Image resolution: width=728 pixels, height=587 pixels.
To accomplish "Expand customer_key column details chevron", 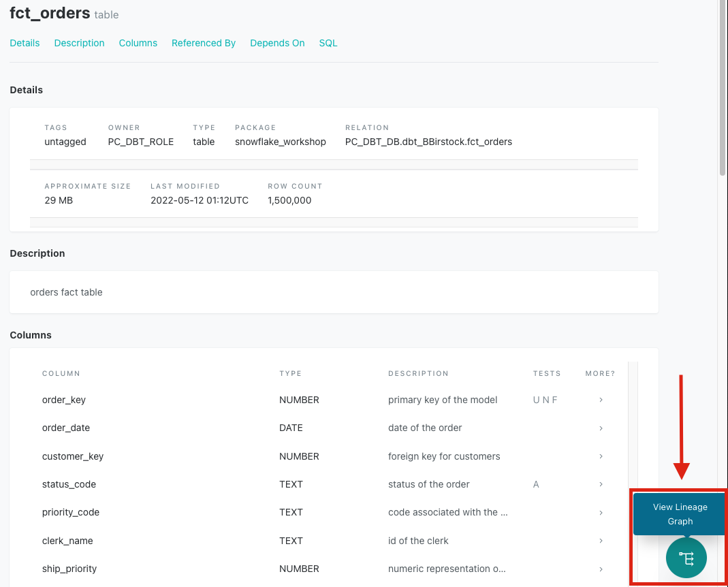I will coord(601,456).
